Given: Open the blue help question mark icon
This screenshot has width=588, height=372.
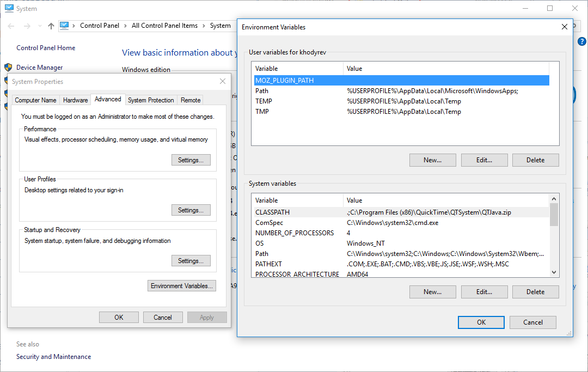Looking at the screenshot, I should click(581, 41).
